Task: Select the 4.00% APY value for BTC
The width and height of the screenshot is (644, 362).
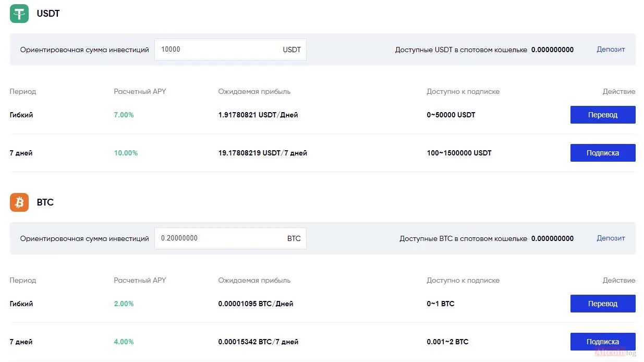Action: click(x=124, y=342)
